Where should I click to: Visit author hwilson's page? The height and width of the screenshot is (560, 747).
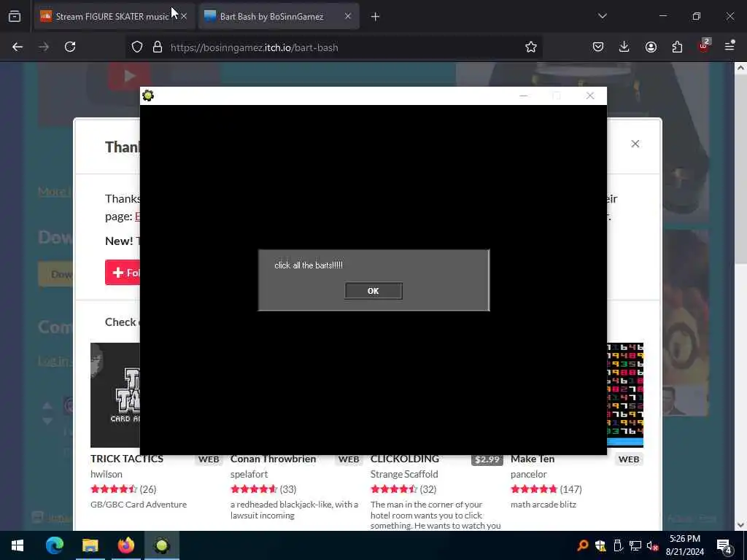[107, 474]
